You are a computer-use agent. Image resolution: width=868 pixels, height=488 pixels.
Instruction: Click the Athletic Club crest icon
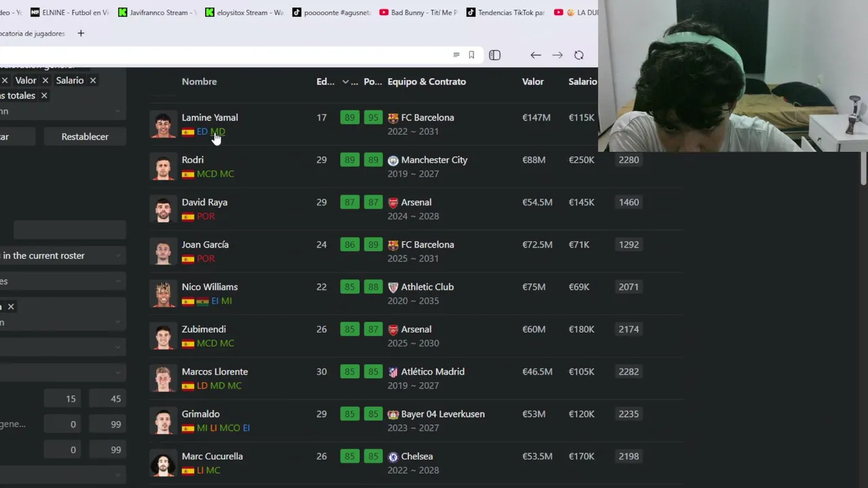pyautogui.click(x=393, y=287)
